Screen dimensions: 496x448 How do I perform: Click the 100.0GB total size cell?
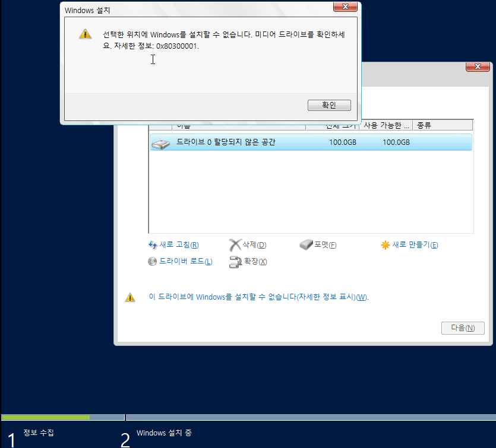pyautogui.click(x=343, y=142)
